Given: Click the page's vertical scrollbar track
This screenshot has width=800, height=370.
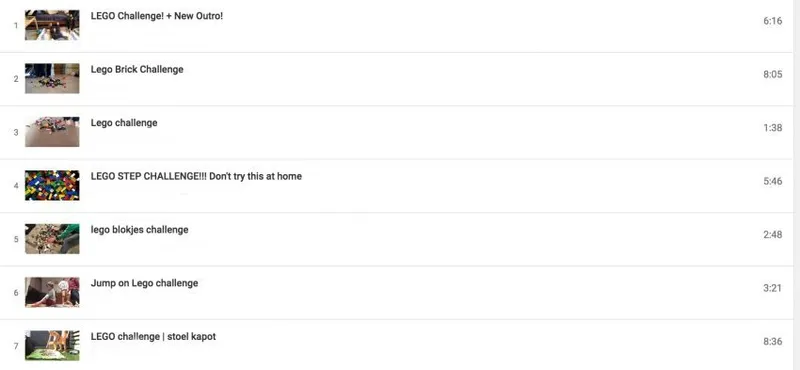Looking at the screenshot, I should coord(796,185).
